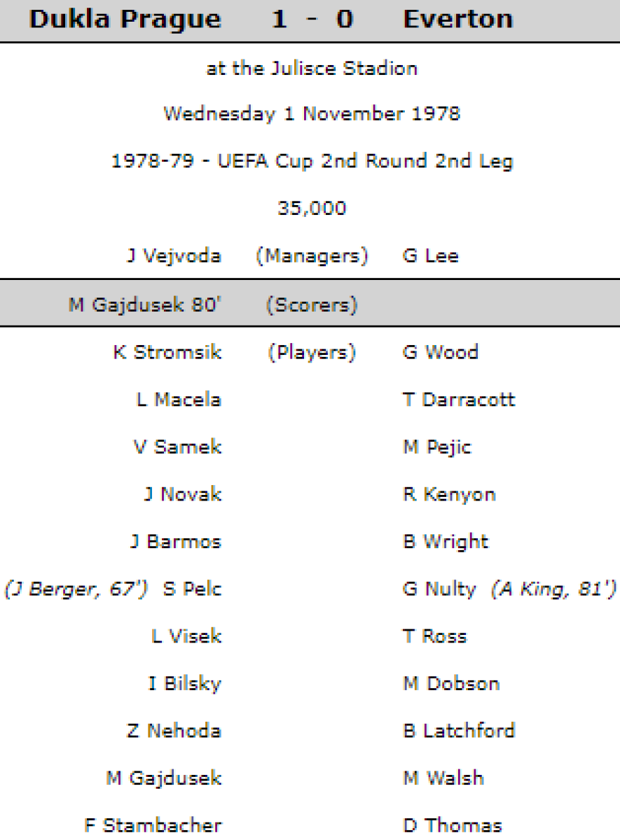Select goalkeeper K Stromsik
The width and height of the screenshot is (620, 840).
coord(167,352)
